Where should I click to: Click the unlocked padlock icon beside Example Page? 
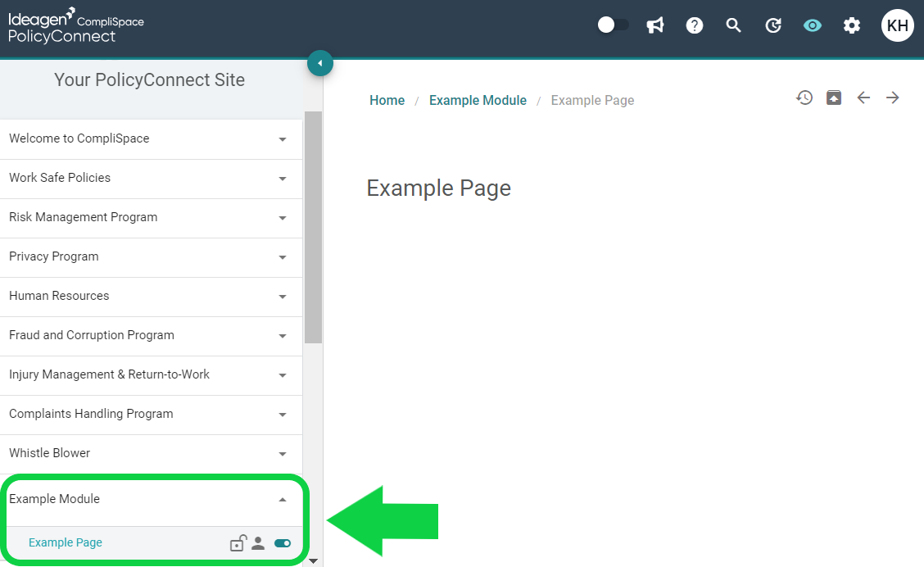point(238,542)
